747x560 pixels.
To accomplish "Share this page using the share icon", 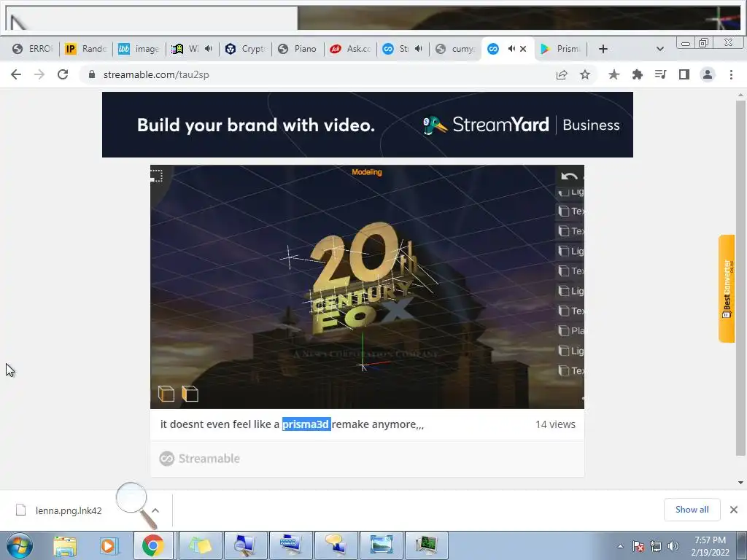I will (562, 75).
